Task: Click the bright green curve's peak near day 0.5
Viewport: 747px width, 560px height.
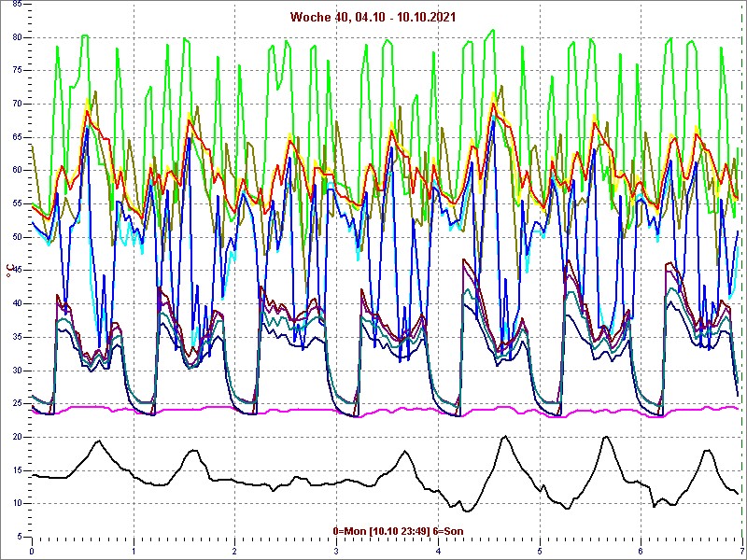Action: tap(85, 36)
